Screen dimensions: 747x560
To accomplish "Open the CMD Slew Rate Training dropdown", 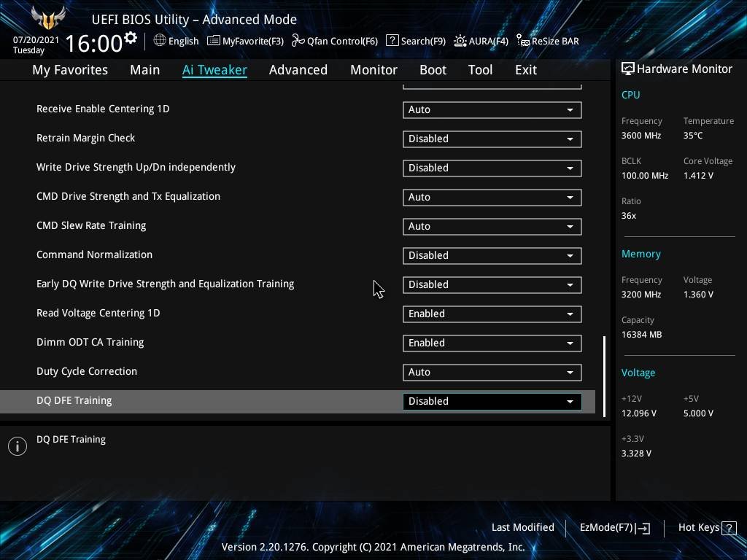I will coord(492,226).
